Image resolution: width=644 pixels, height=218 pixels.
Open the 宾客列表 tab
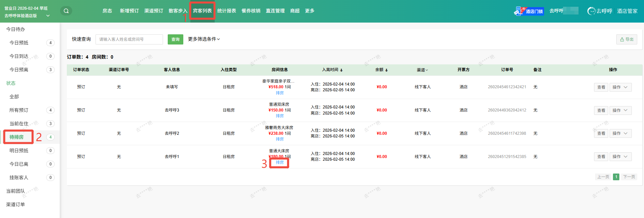click(202, 11)
